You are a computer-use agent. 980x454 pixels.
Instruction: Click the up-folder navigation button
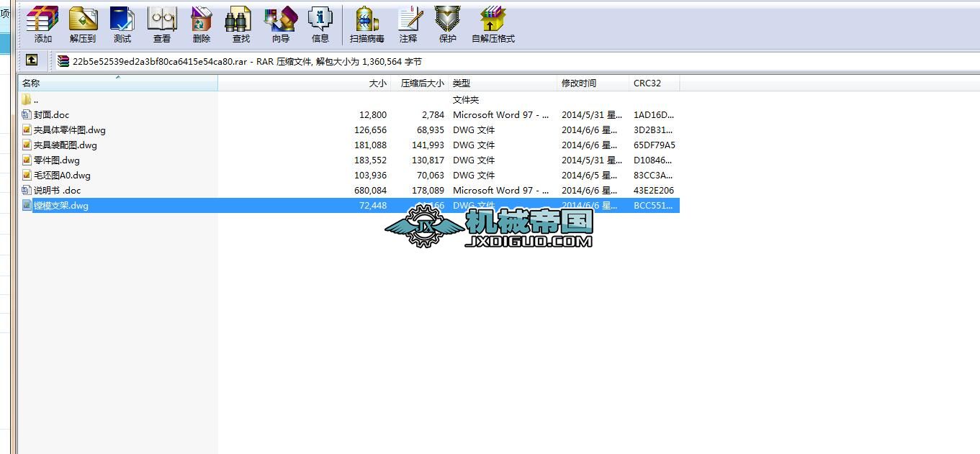click(31, 61)
